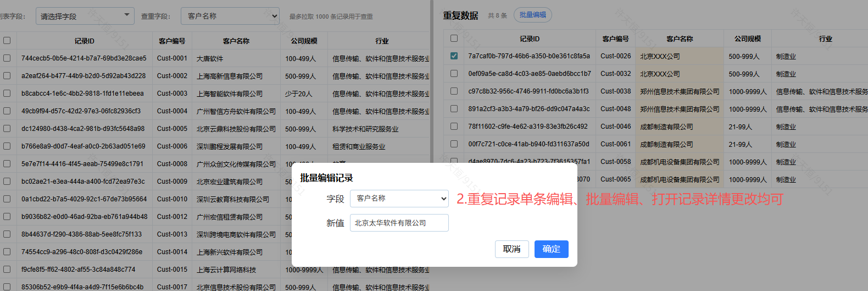Uncheck the checked Cust-0026 row checkbox
The width and height of the screenshot is (868, 291).
click(x=454, y=56)
